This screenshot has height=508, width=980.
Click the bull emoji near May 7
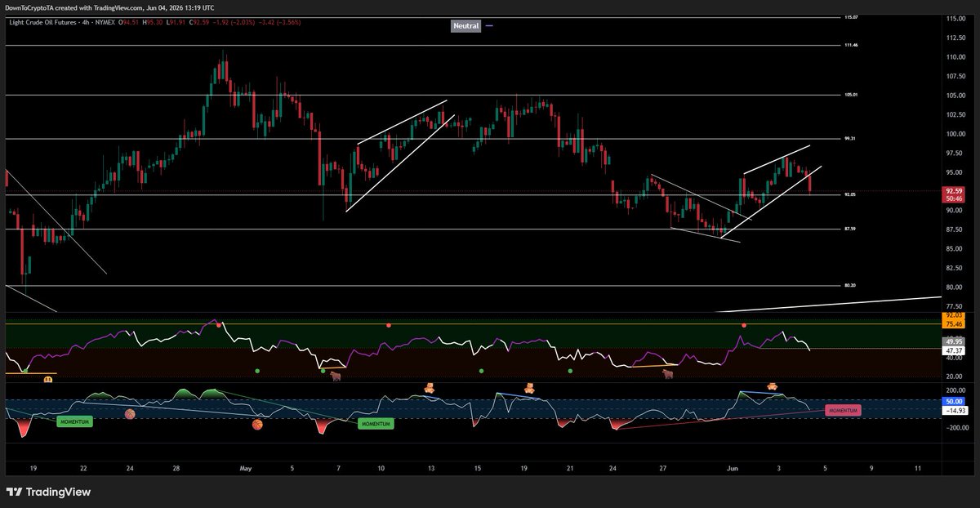[334, 375]
